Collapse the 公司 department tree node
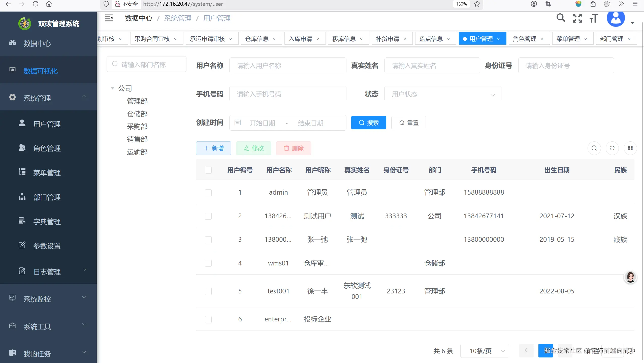The width and height of the screenshot is (644, 363). tap(112, 88)
